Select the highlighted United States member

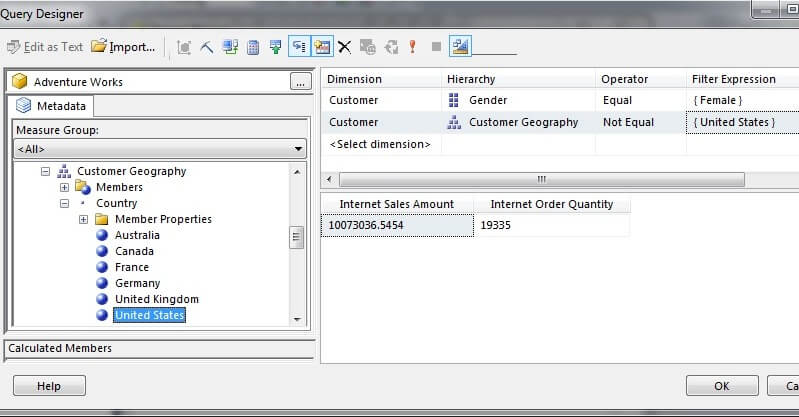(149, 315)
